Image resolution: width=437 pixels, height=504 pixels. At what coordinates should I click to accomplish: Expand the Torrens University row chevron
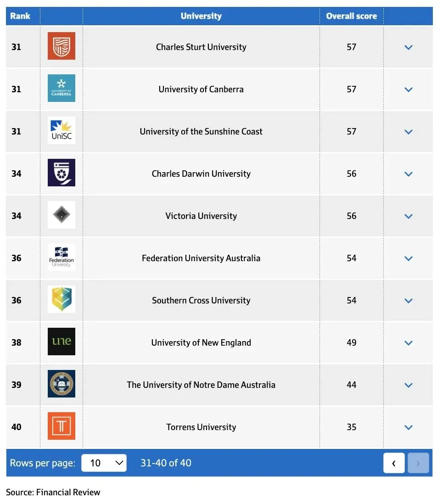[409, 427]
